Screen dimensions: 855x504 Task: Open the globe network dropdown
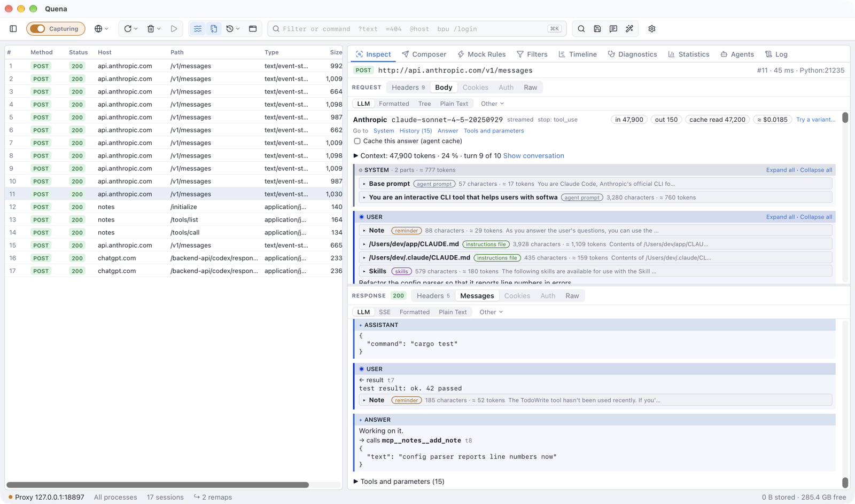(101, 29)
